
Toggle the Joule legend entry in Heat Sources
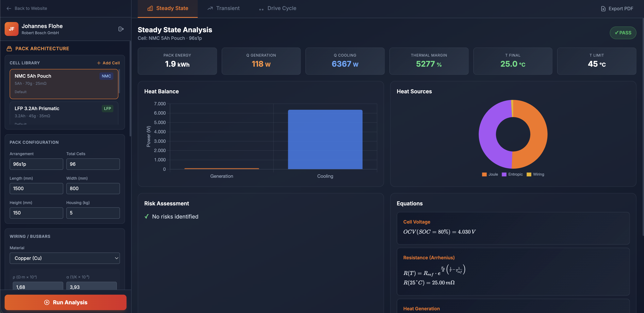click(x=490, y=174)
